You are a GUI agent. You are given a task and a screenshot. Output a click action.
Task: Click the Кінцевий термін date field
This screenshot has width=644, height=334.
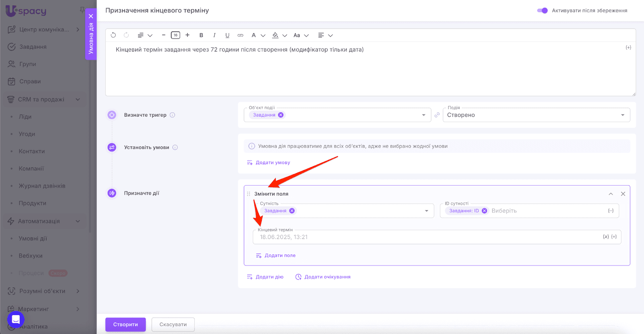point(427,237)
